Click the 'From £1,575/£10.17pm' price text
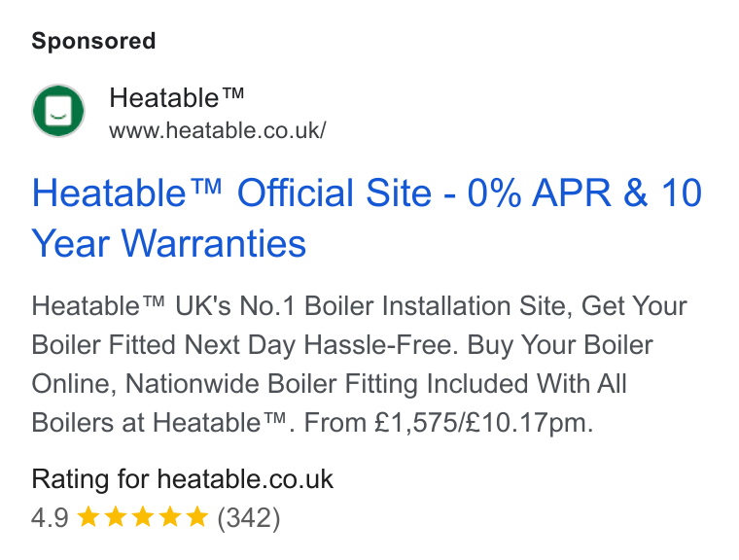Viewport: 739px width, 560px height. pos(444,422)
